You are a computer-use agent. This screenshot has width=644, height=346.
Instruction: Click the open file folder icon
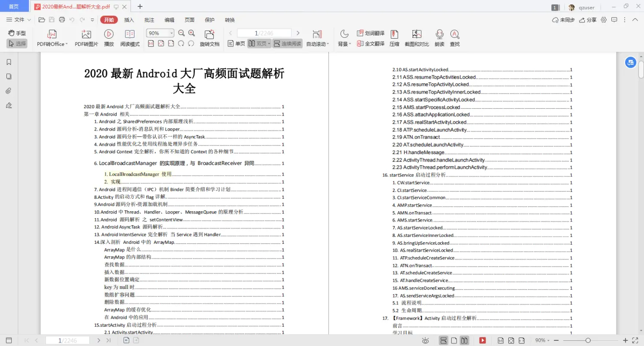point(42,20)
